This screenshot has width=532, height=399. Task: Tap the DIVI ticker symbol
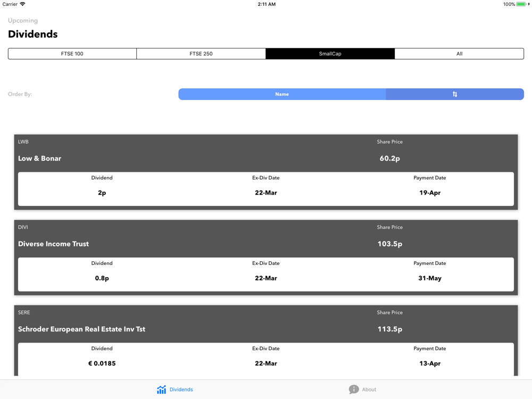point(23,227)
